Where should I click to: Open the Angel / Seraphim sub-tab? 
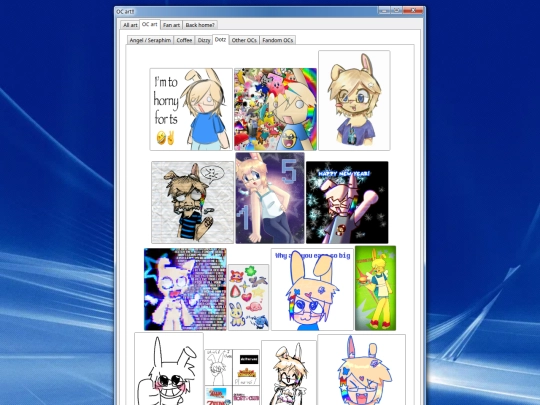[x=150, y=40]
